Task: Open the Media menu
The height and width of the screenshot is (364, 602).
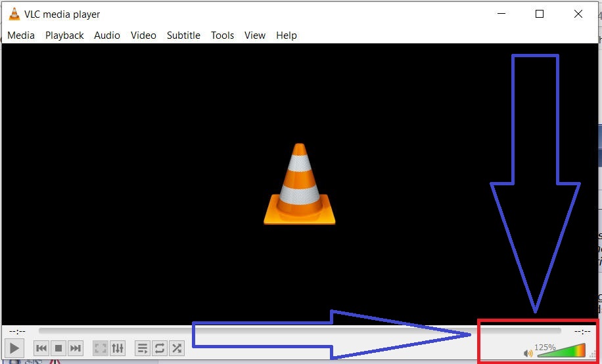Action: pos(21,35)
